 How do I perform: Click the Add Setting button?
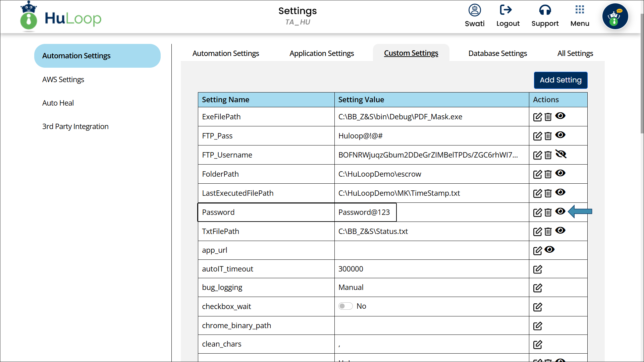click(560, 80)
